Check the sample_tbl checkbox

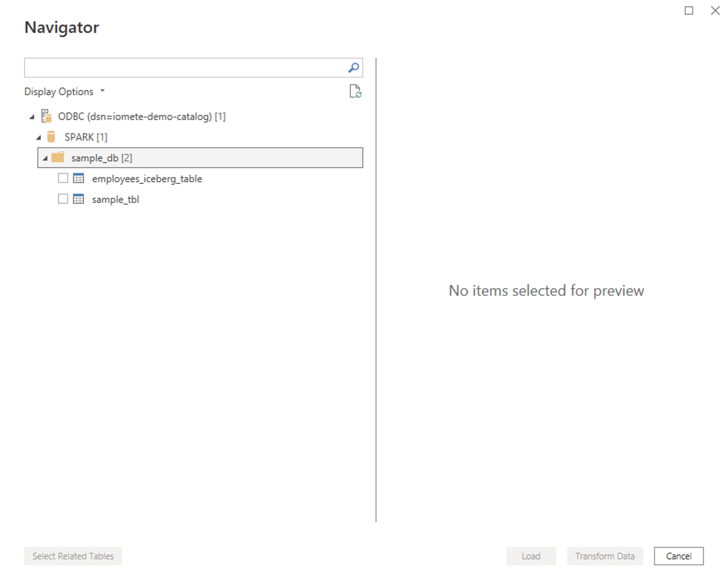[x=63, y=199]
